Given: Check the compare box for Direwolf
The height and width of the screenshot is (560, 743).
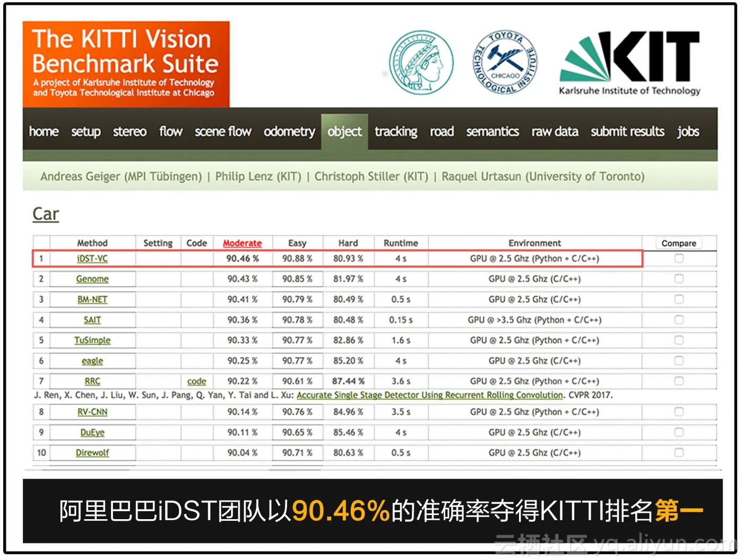Looking at the screenshot, I should (x=679, y=452).
